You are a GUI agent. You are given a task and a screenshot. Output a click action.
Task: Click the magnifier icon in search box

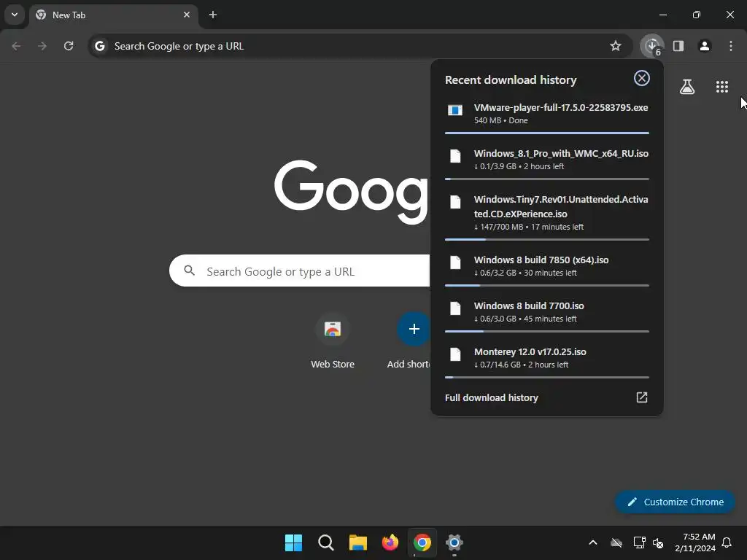[x=189, y=271]
